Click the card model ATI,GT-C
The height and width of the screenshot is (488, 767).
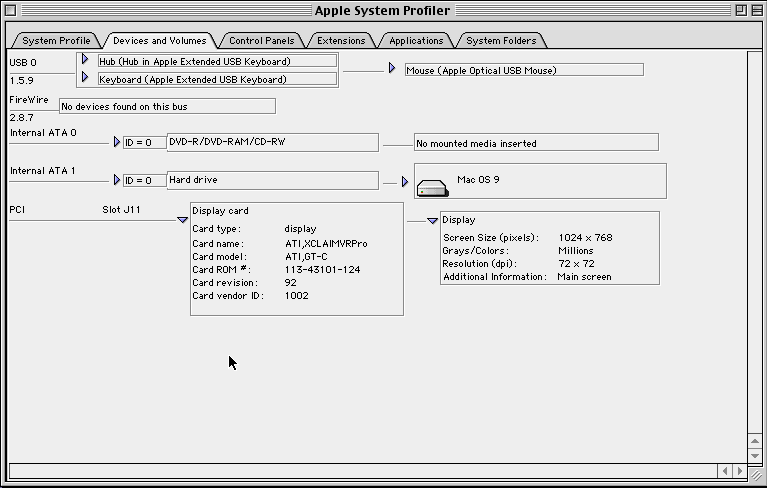pos(306,257)
